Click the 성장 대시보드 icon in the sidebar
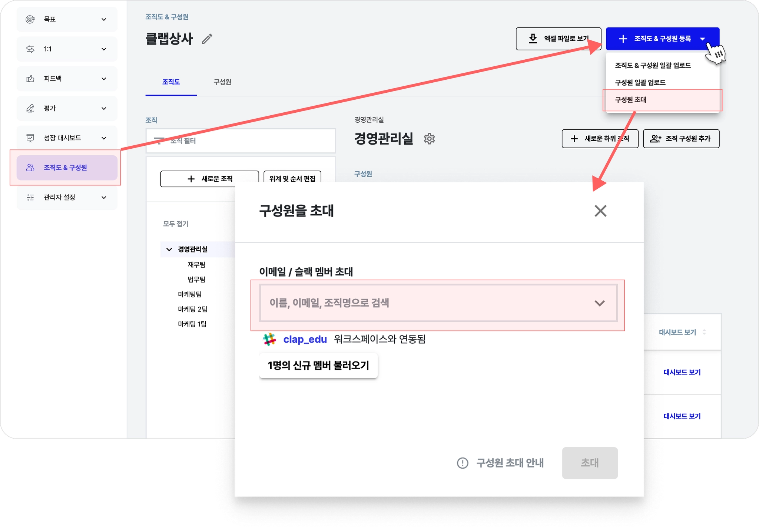The width and height of the screenshot is (759, 532). pyautogui.click(x=30, y=138)
